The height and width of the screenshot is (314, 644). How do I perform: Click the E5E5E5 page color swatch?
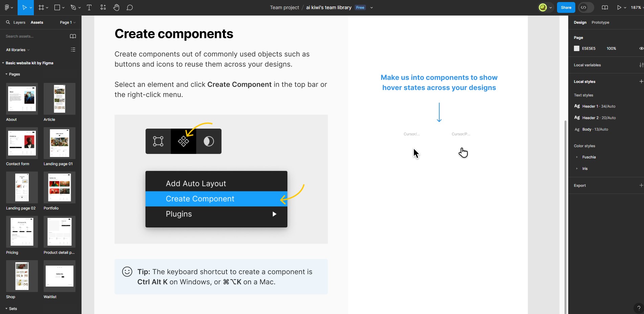click(577, 48)
